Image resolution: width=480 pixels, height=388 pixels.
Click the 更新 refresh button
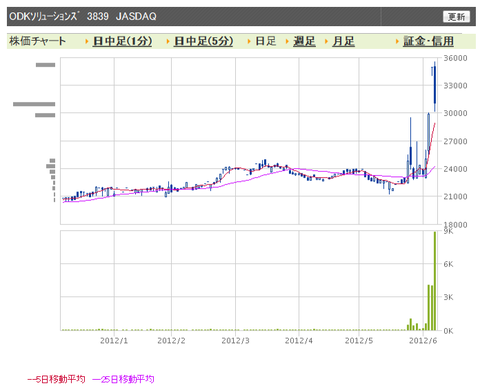click(x=456, y=17)
